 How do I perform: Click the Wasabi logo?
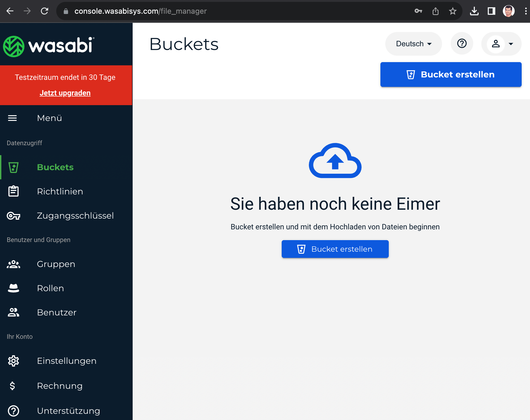(x=48, y=46)
